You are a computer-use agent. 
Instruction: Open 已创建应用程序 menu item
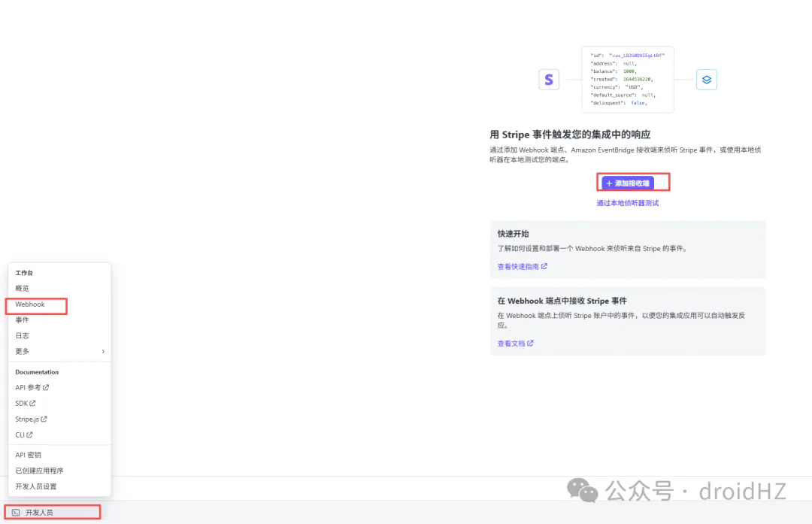tap(39, 471)
